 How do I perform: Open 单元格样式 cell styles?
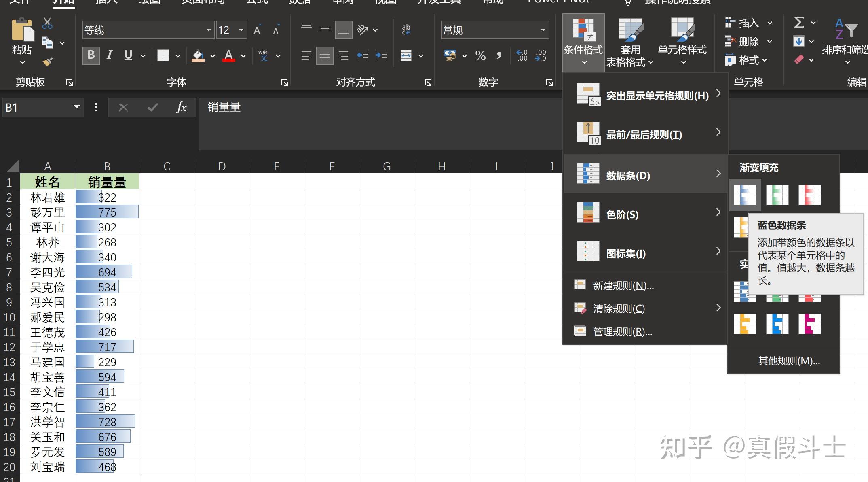point(682,42)
